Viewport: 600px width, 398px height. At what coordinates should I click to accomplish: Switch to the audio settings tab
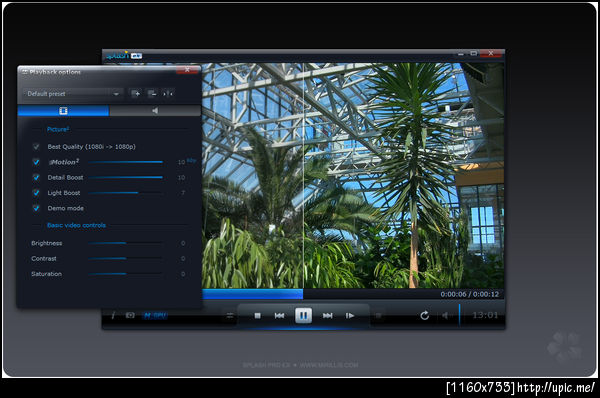[155, 111]
